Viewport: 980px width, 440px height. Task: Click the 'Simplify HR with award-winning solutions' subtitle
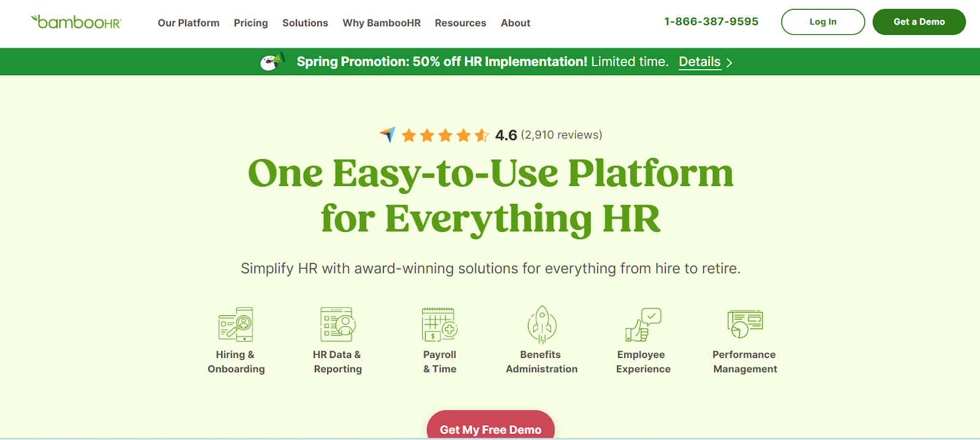click(491, 269)
